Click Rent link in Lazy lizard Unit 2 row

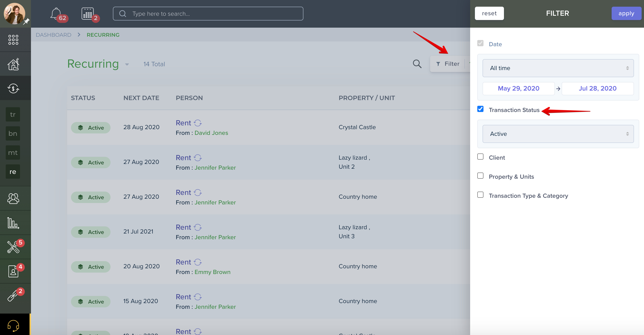(183, 158)
